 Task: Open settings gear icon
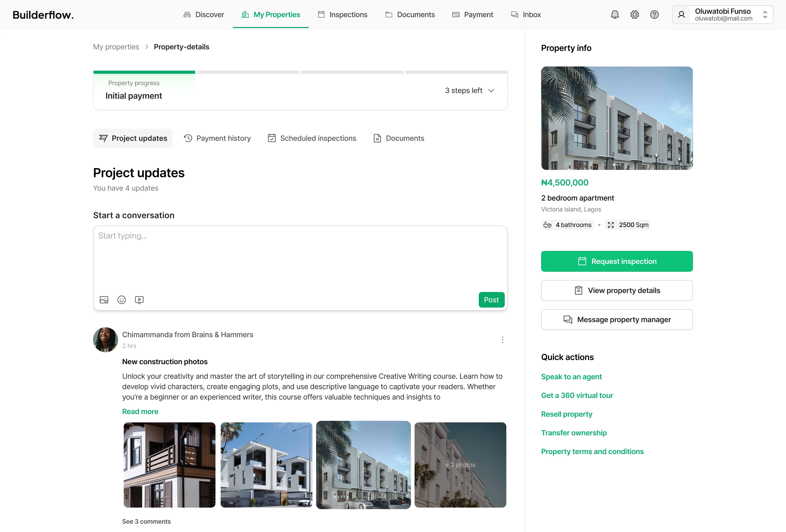click(634, 15)
